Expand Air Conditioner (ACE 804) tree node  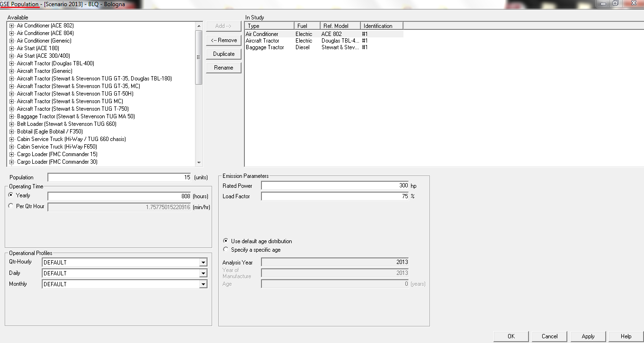pyautogui.click(x=12, y=33)
